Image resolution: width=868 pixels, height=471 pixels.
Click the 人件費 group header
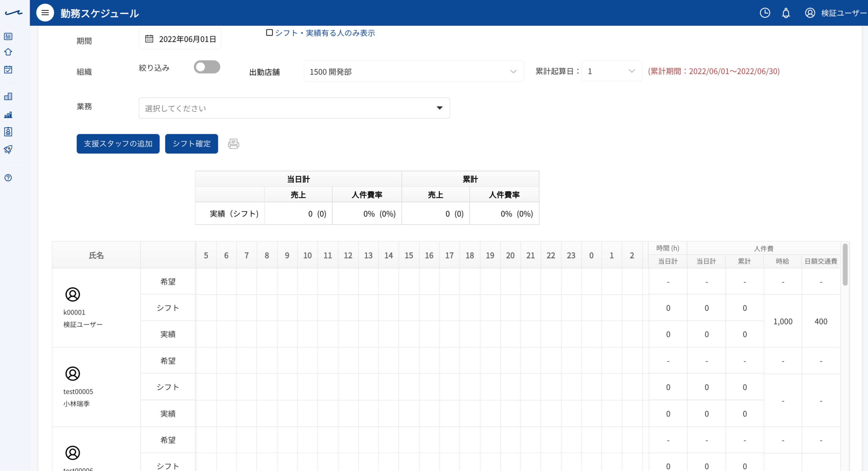(x=764, y=248)
